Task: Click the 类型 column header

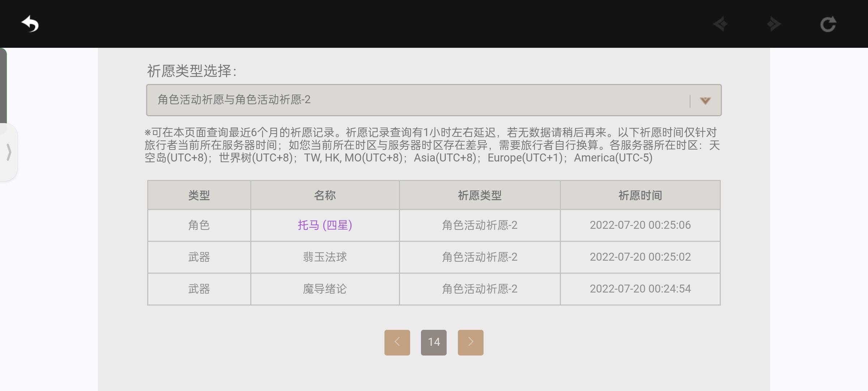Action: point(199,195)
